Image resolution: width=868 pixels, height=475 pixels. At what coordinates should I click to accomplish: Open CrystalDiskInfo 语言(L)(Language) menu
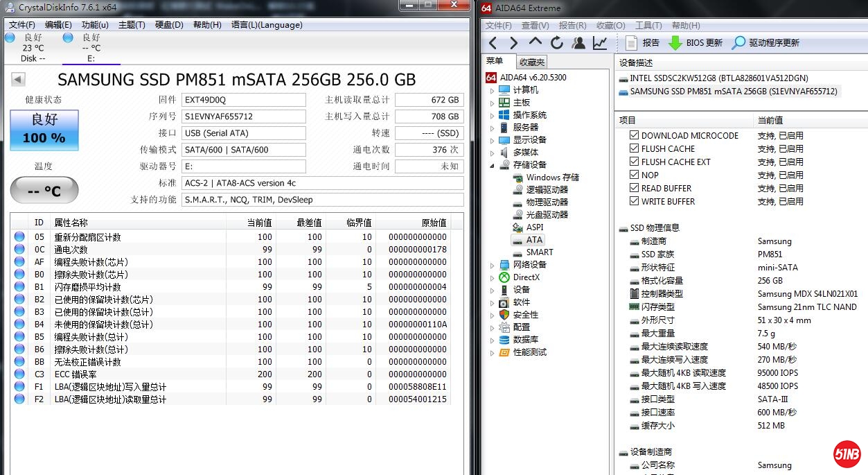tap(267, 25)
